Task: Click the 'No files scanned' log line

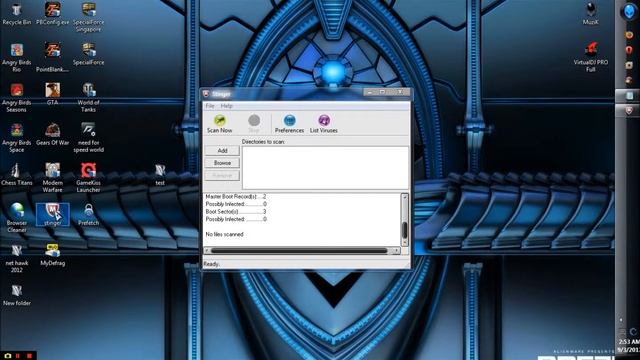Action: (x=224, y=234)
